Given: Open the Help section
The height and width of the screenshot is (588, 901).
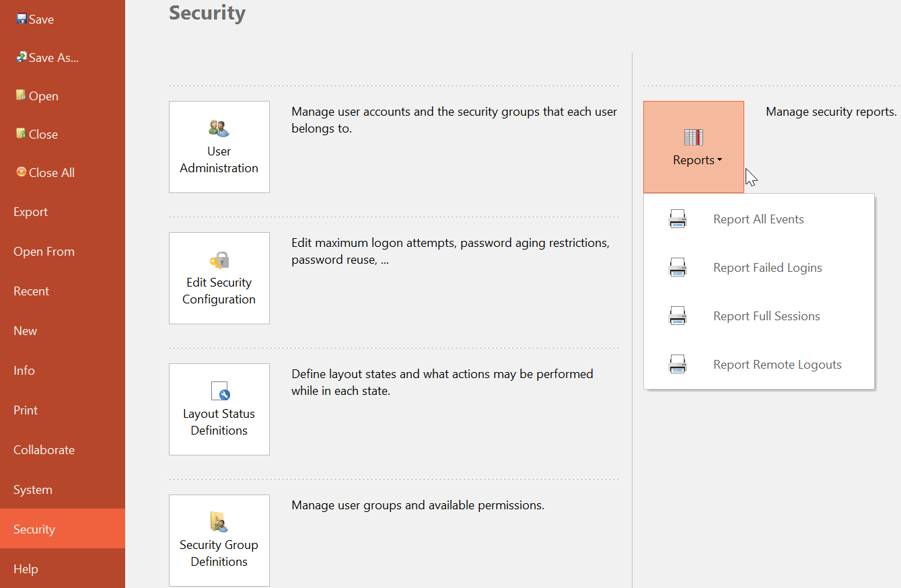Looking at the screenshot, I should 26,569.
